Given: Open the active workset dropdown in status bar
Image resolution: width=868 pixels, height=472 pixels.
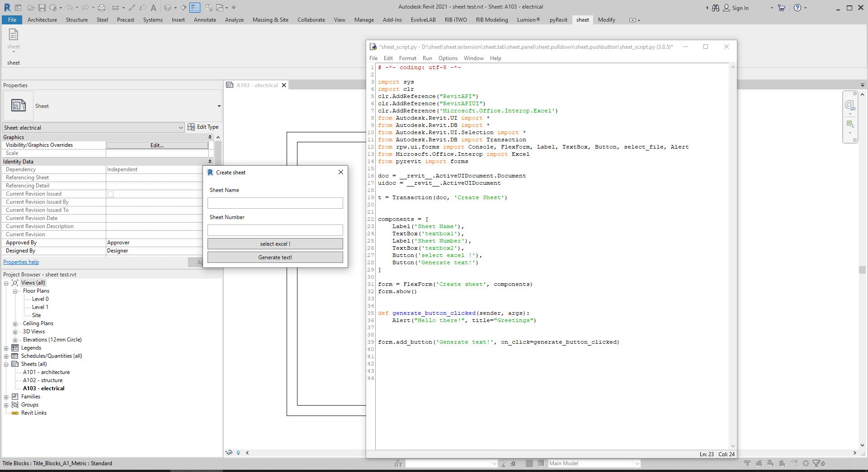Looking at the screenshot, I should [x=494, y=463].
